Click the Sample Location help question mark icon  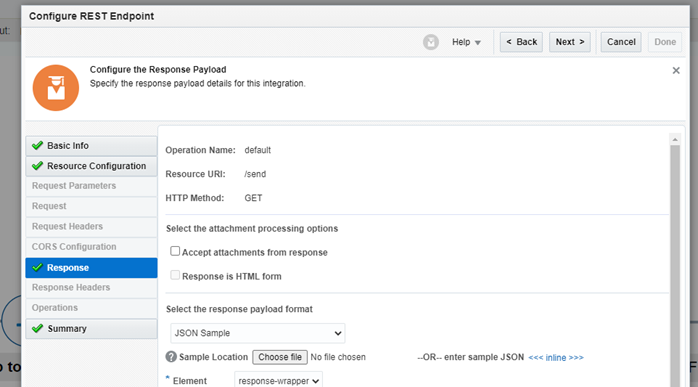[171, 357]
